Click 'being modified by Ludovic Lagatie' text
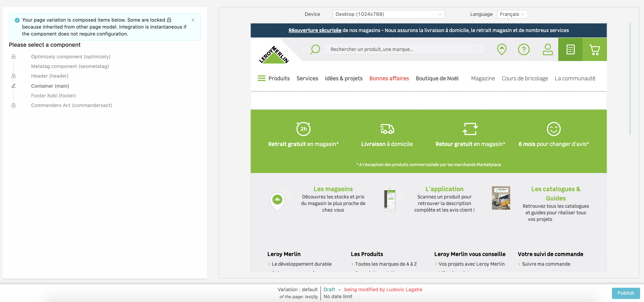 point(383,289)
